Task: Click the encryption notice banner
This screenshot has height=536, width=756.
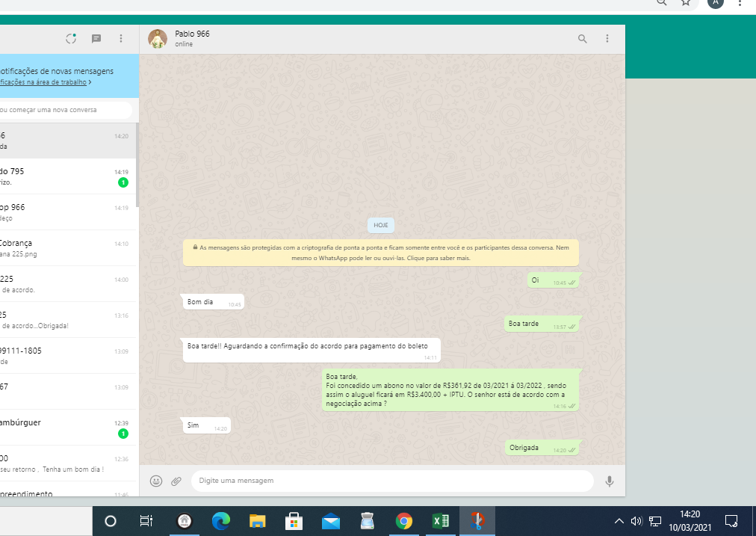Action: click(x=380, y=253)
